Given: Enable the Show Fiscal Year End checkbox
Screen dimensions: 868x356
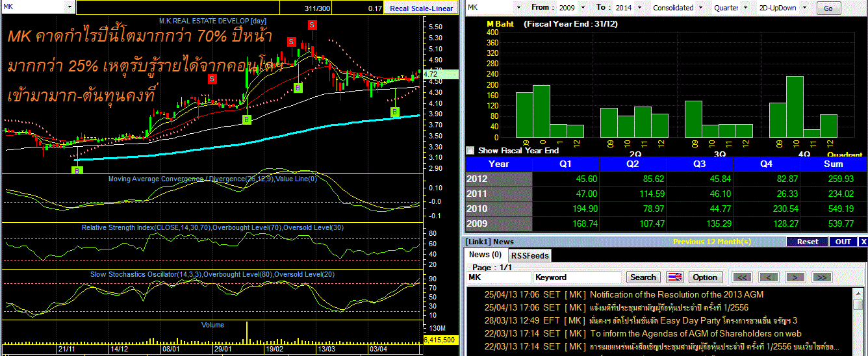Looking at the screenshot, I should click(x=470, y=150).
